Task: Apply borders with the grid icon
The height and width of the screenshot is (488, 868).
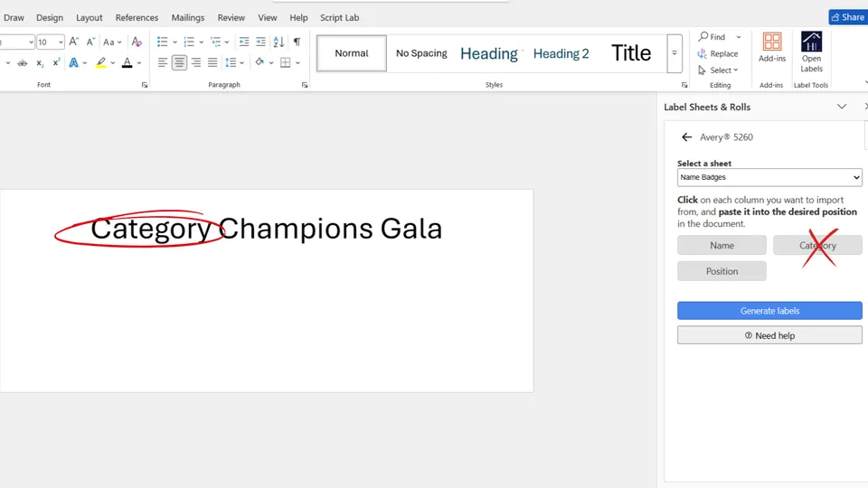Action: tap(286, 62)
